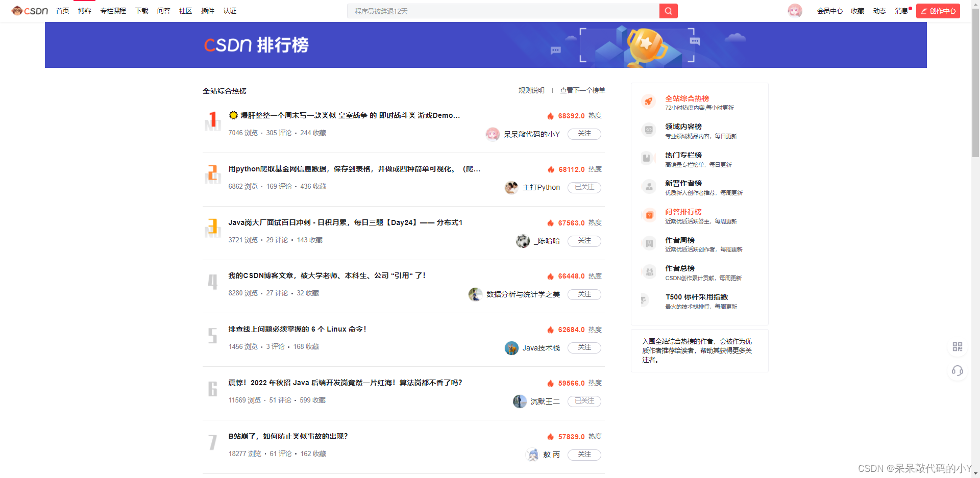Screen dimensions: 980x478
Task: Unfollow author 沉默王二 via 已关注
Action: tap(584, 401)
